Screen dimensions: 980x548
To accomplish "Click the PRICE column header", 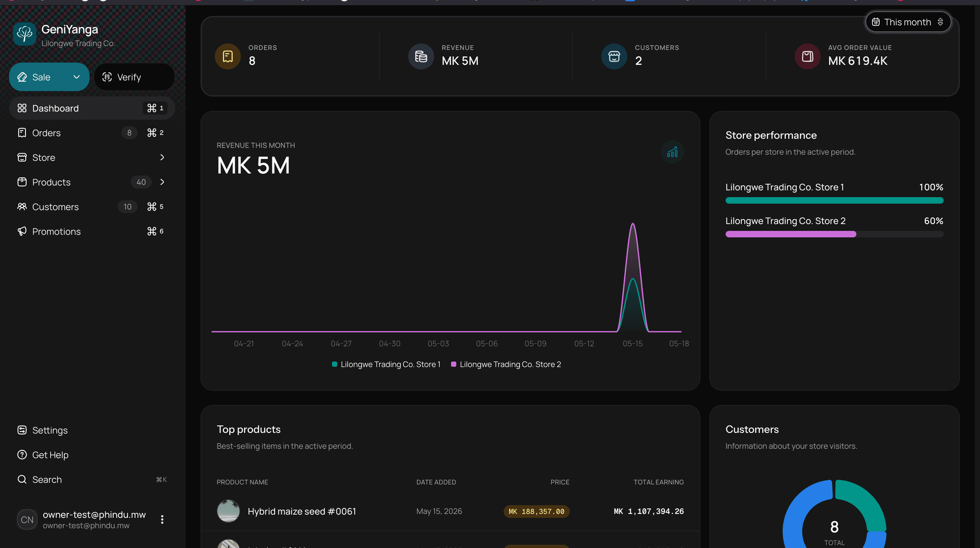I will point(560,482).
